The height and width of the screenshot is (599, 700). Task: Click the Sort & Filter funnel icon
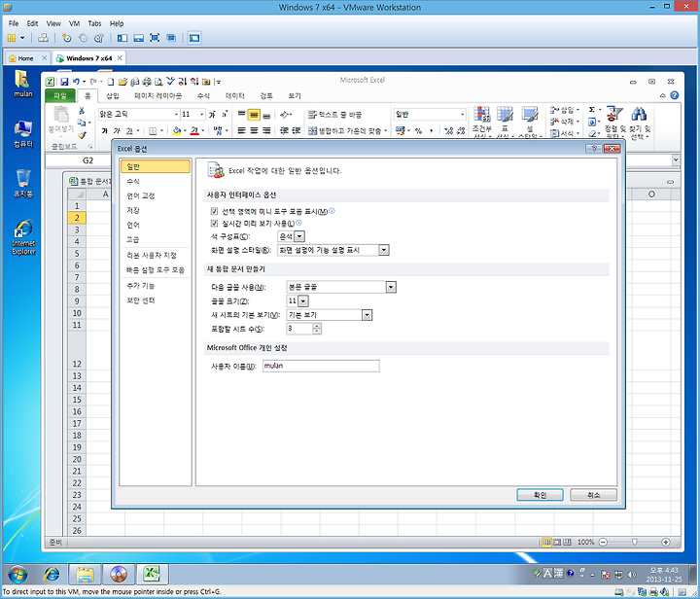(x=614, y=115)
